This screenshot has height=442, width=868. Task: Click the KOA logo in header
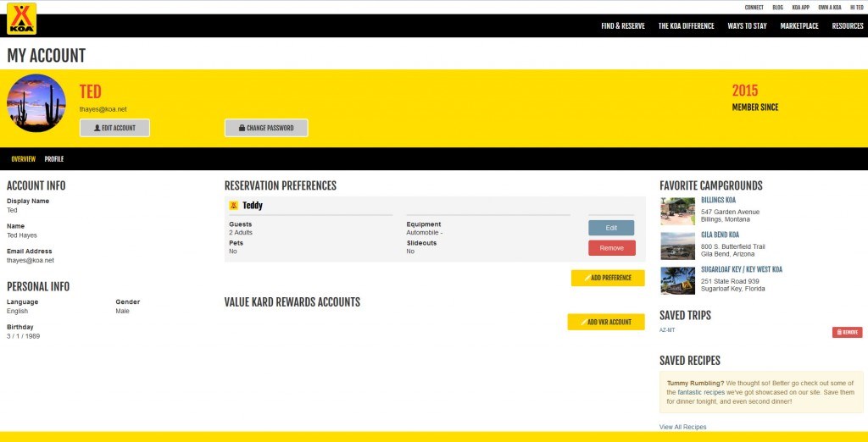tap(21, 19)
